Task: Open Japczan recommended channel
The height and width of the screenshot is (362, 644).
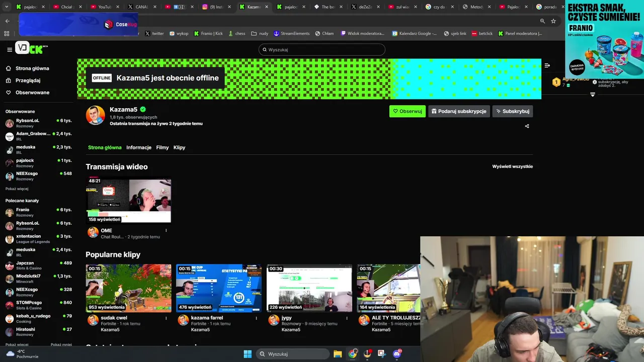Action: (38, 265)
